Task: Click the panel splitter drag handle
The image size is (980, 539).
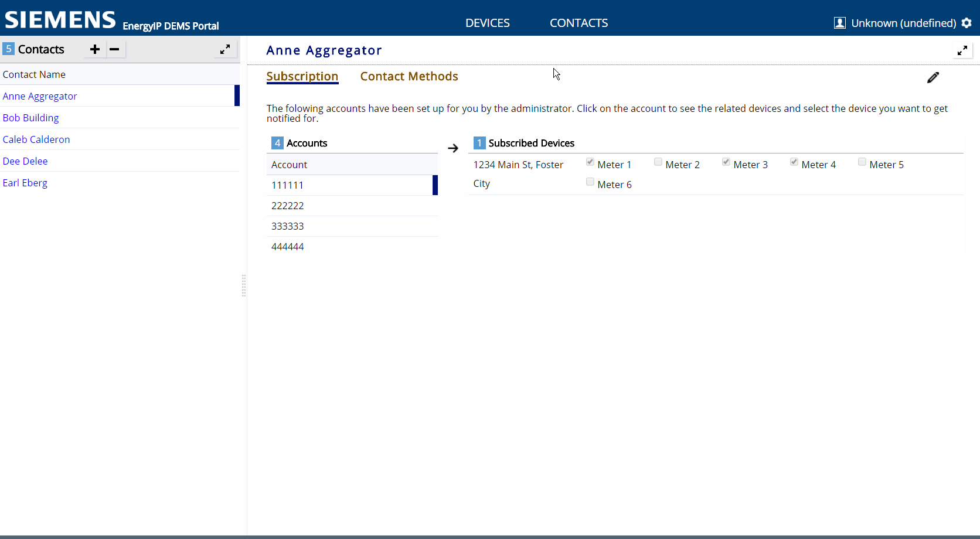Action: point(244,285)
